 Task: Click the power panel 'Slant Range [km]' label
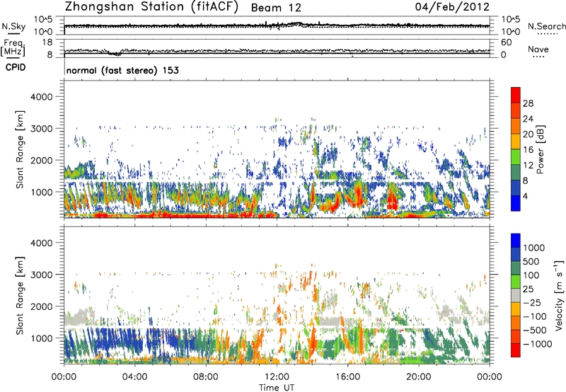(x=20, y=149)
